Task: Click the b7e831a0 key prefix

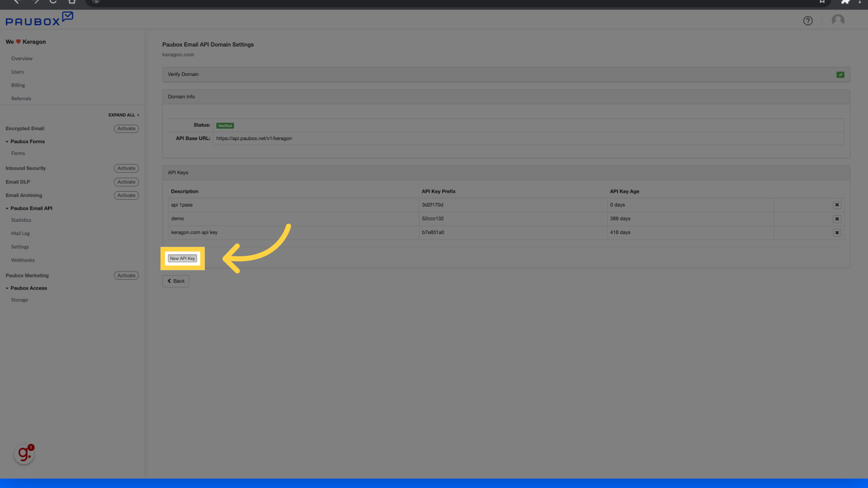Action: (433, 233)
